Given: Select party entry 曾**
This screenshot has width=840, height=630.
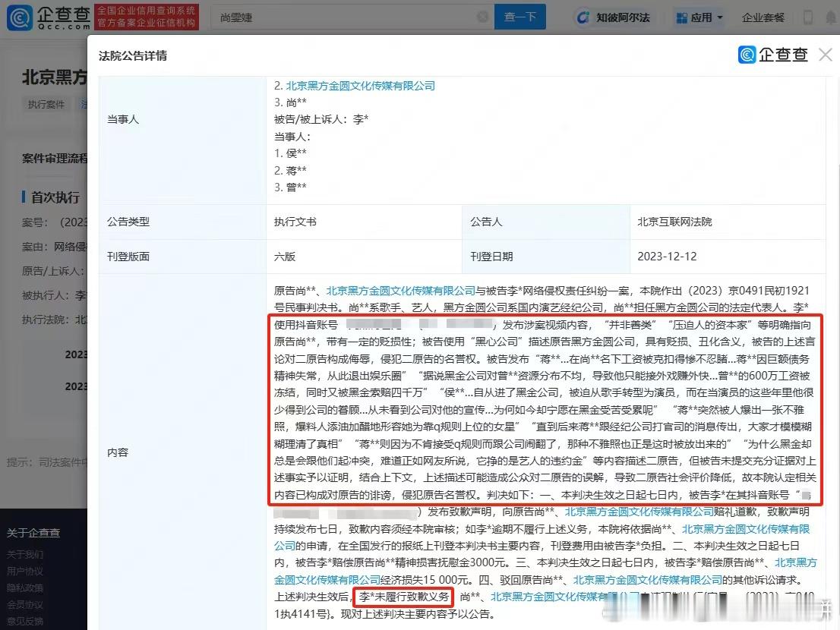Looking at the screenshot, I should 290,187.
